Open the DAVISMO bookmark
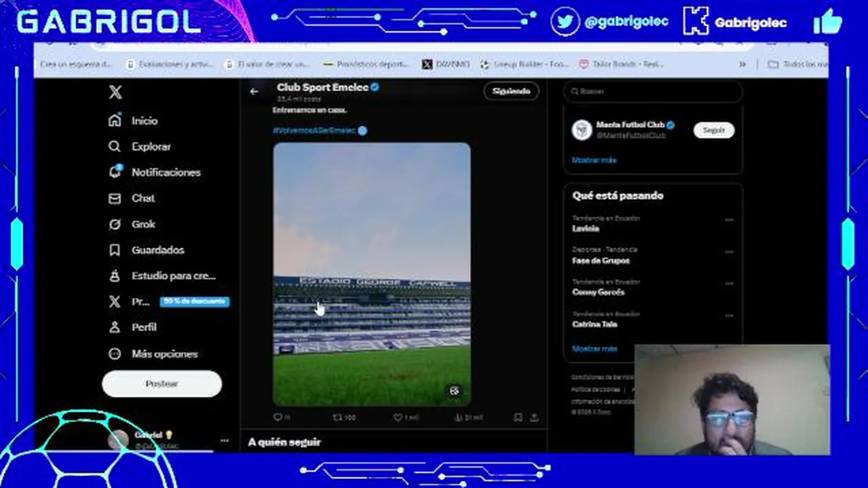 point(446,64)
